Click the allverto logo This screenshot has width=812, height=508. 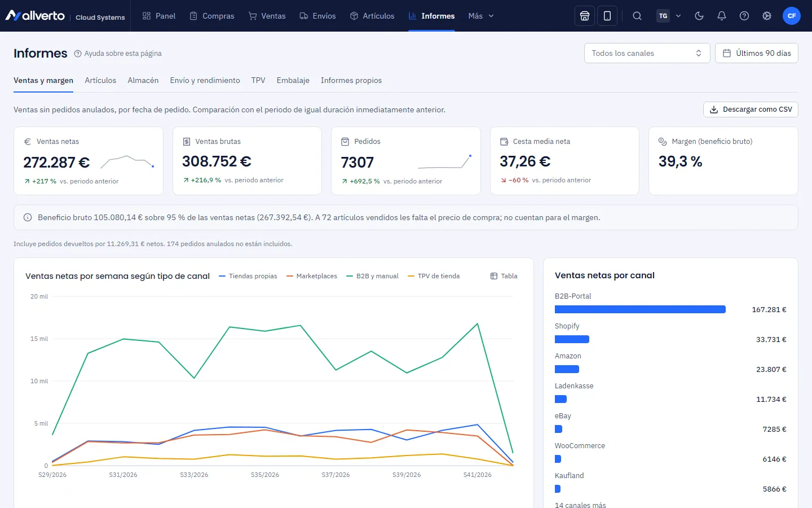(35, 16)
